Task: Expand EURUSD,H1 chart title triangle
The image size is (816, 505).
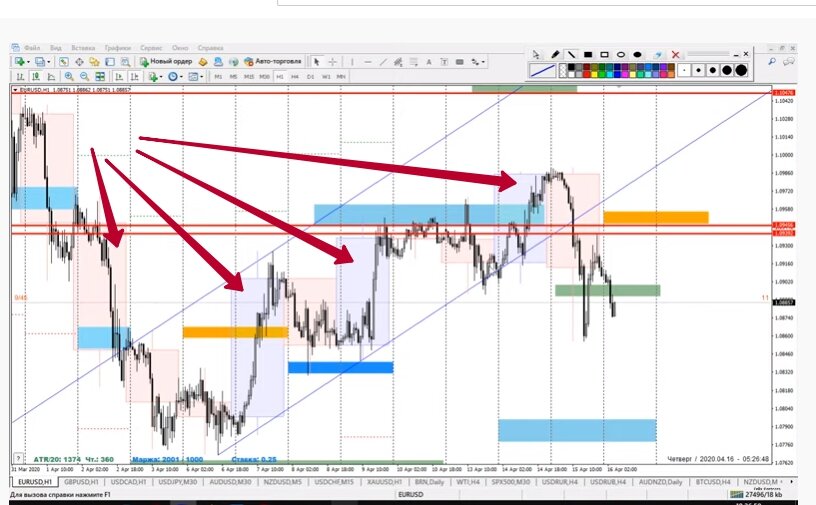Action: click(15, 90)
